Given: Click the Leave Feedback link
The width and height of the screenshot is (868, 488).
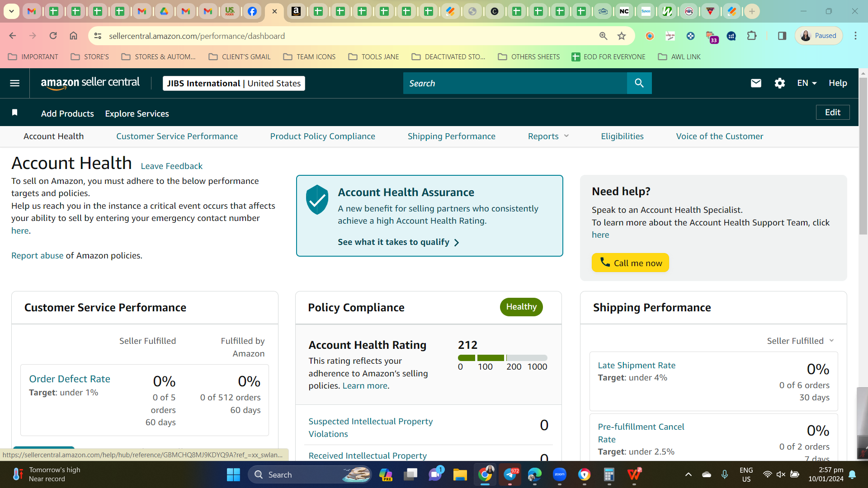Looking at the screenshot, I should point(171,166).
